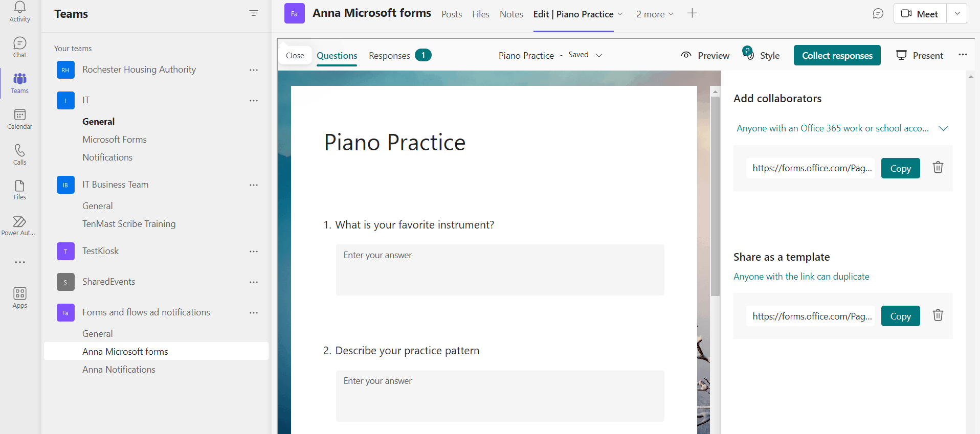Open TenMast Scribe Training channel
Screen dimensions: 980x434
tap(129, 224)
